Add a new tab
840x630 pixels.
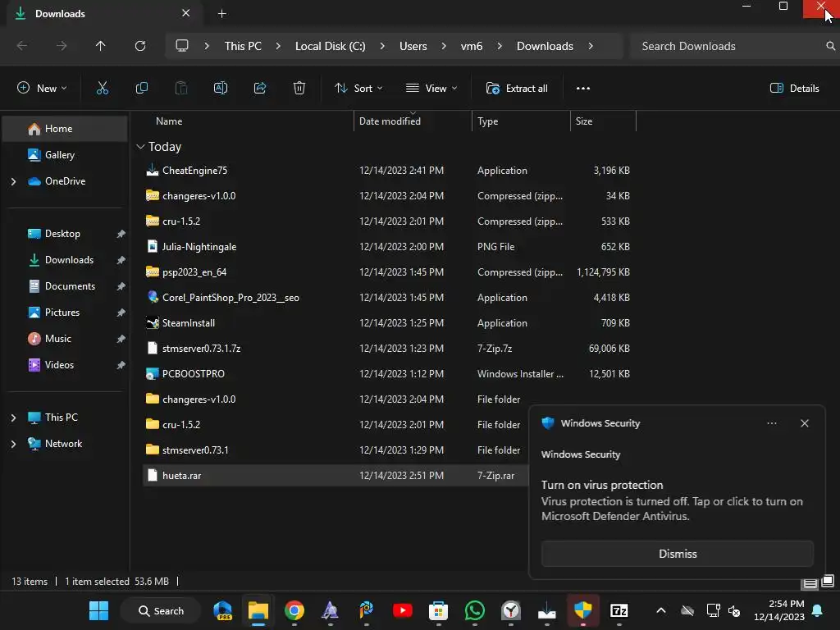point(221,13)
